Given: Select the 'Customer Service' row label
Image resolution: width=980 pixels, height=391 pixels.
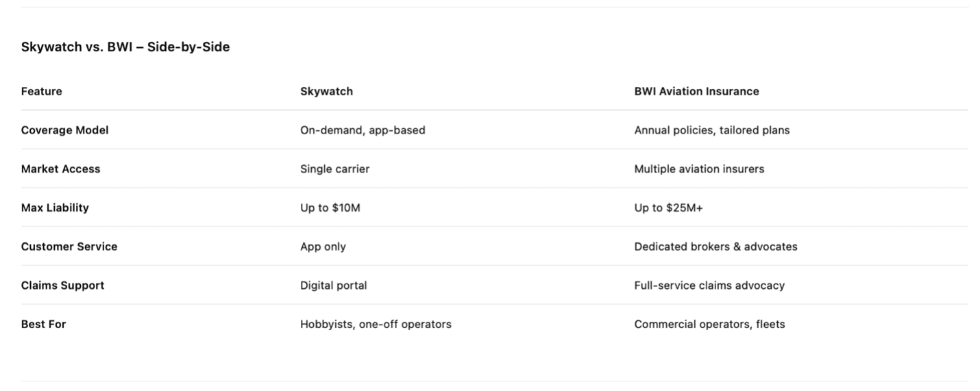Looking at the screenshot, I should pos(69,247).
